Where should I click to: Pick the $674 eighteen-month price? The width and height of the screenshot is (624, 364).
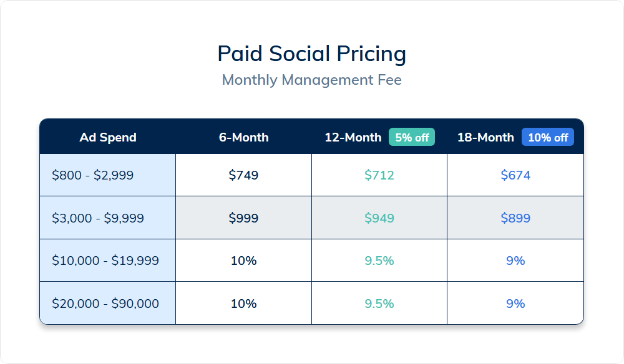point(515,175)
